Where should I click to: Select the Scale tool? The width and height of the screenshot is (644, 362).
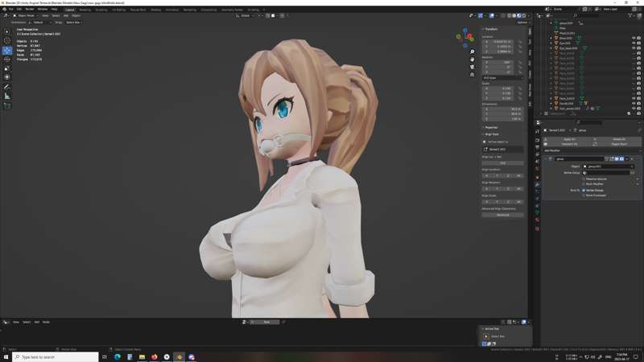[x=7, y=68]
